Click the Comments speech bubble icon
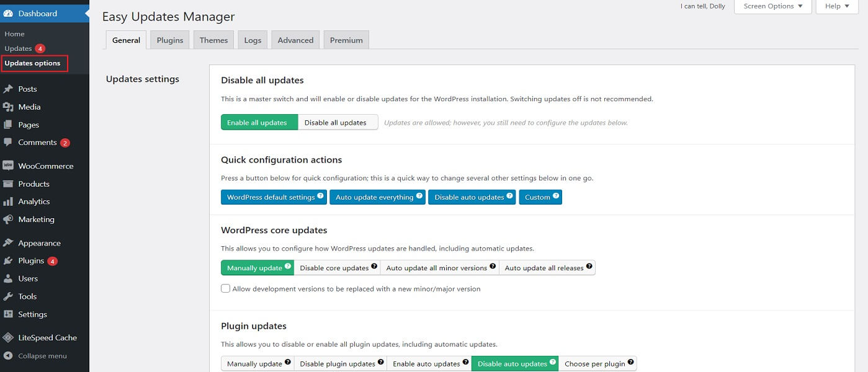Screen dimensions: 868x372 [8, 142]
